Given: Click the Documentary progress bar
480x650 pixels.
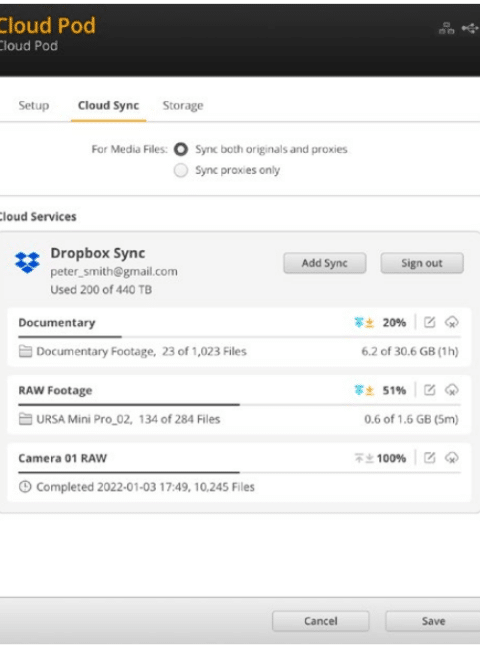Looking at the screenshot, I should pyautogui.click(x=239, y=337).
